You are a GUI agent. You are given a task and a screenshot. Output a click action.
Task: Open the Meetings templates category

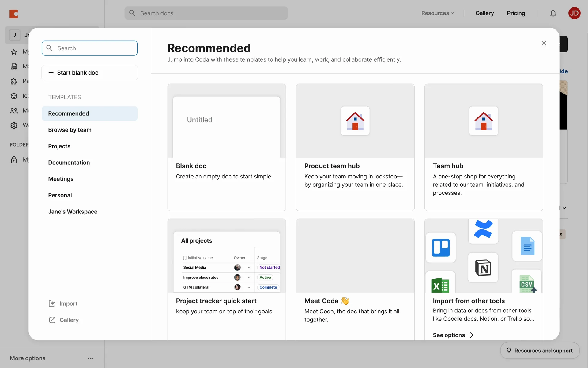[61, 179]
